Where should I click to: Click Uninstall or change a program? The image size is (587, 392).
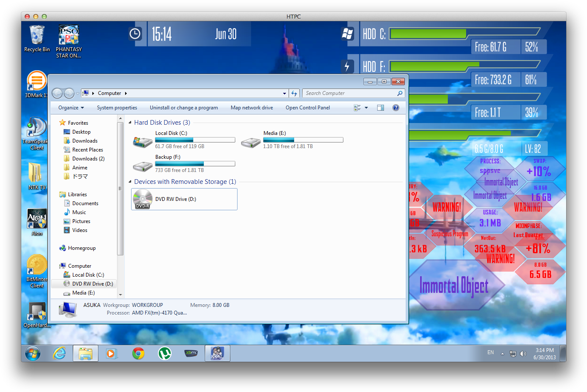point(184,107)
